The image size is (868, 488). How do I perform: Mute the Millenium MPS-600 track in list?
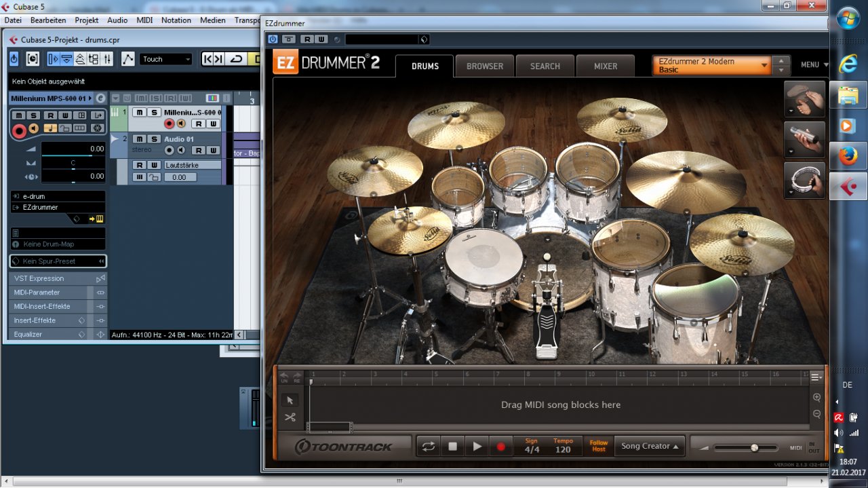(138, 113)
